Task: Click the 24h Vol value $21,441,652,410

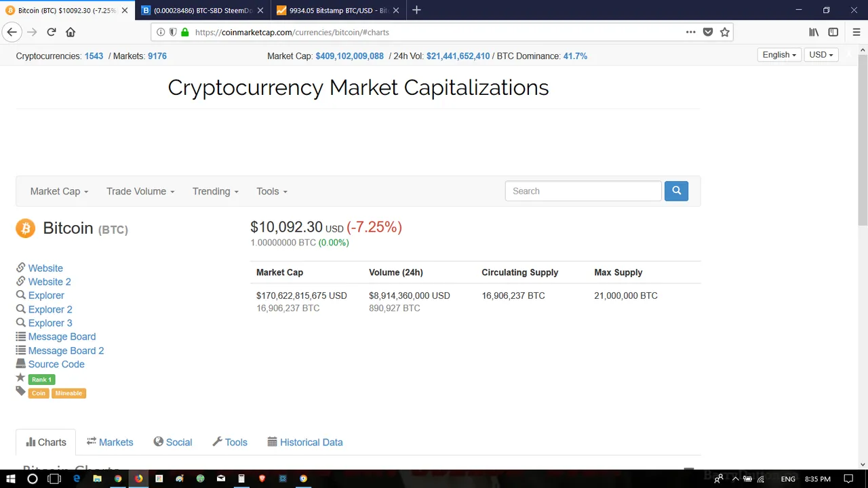Action: point(458,56)
